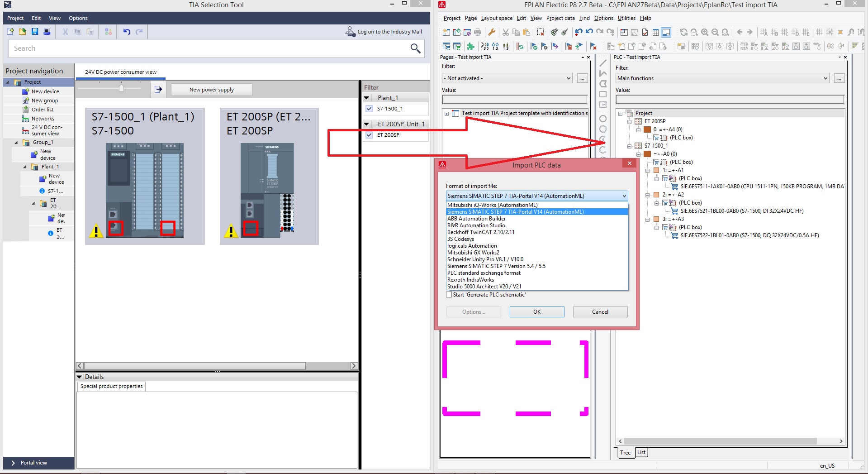The width and height of the screenshot is (868, 474).
Task: Select the Polyline drawing tool in EPLAN side toolbar
Action: coord(603,73)
